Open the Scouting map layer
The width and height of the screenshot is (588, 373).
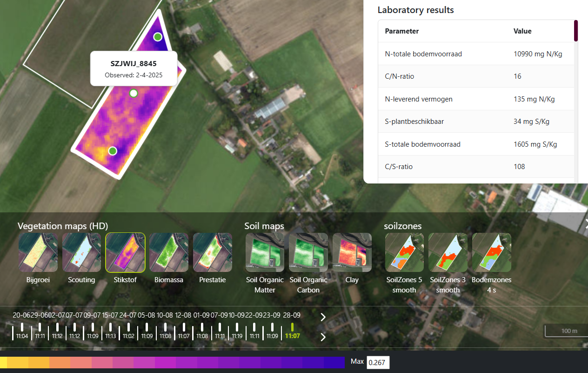point(82,252)
